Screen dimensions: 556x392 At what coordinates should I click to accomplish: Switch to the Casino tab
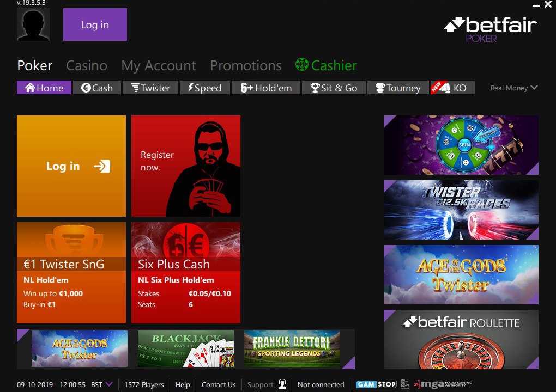point(87,65)
